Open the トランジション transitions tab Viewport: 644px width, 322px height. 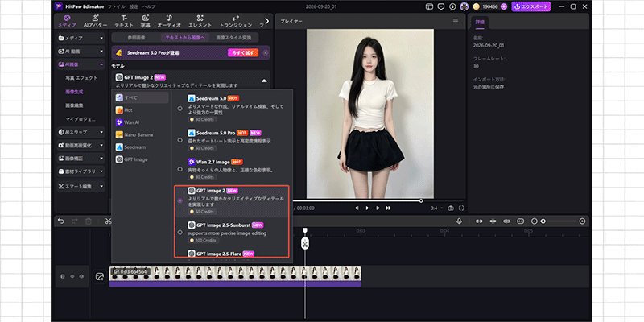pos(235,21)
